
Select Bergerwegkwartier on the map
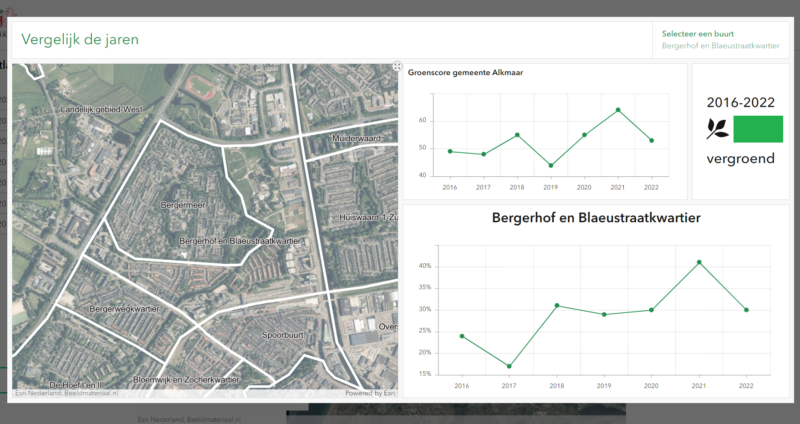[125, 310]
